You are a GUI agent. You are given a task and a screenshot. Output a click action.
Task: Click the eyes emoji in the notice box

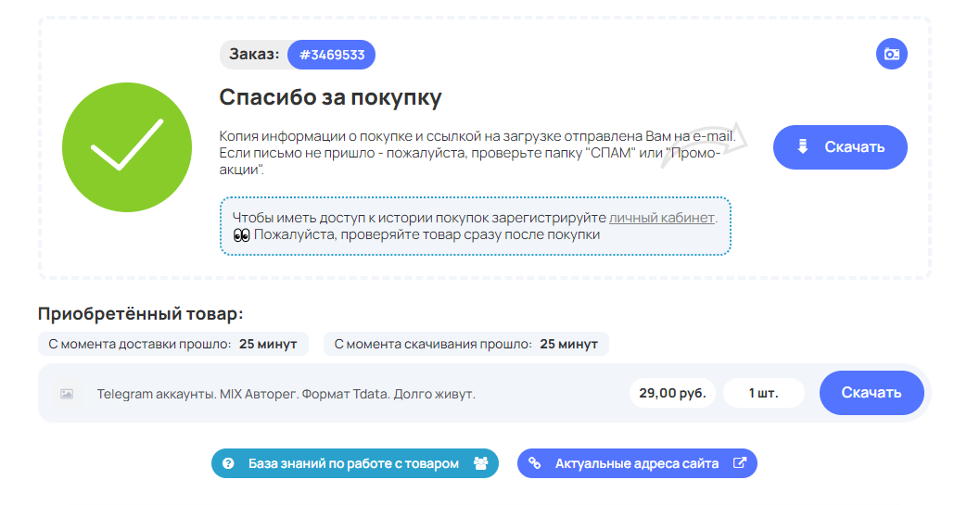click(241, 235)
